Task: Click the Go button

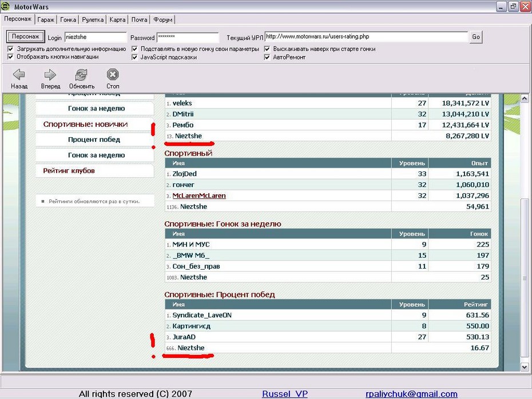Action: pyautogui.click(x=476, y=37)
